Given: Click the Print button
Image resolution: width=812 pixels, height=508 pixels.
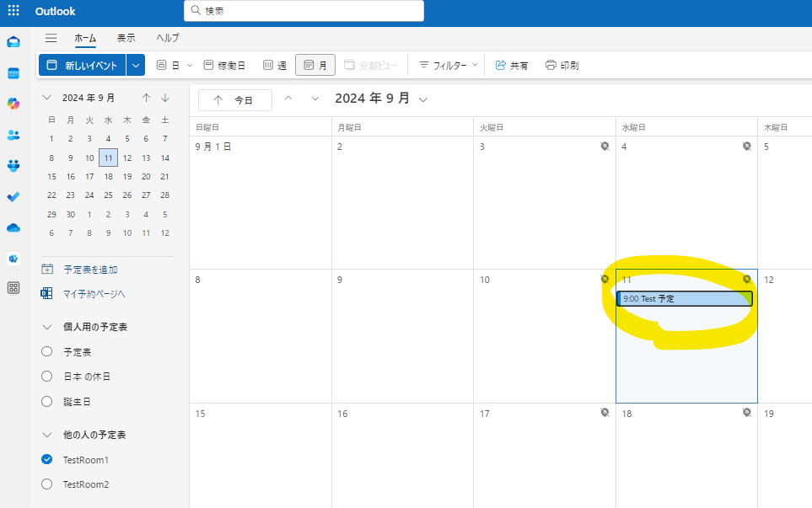Looking at the screenshot, I should tap(562, 65).
